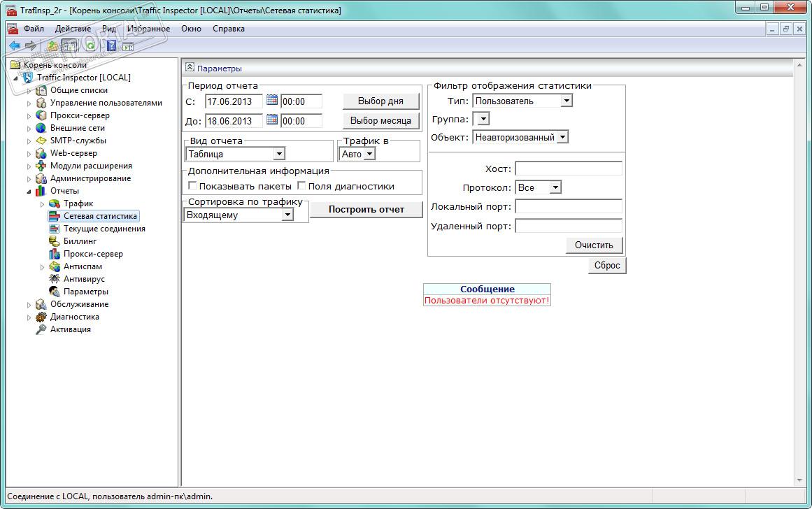Click the green Refresh toolbar icon
This screenshot has height=509, width=812.
point(91,45)
